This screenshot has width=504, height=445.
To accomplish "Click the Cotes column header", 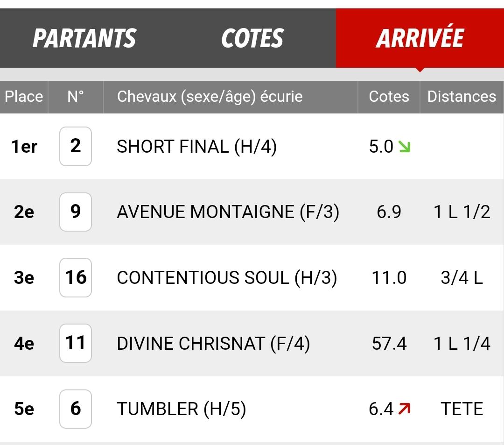I will [x=389, y=97].
